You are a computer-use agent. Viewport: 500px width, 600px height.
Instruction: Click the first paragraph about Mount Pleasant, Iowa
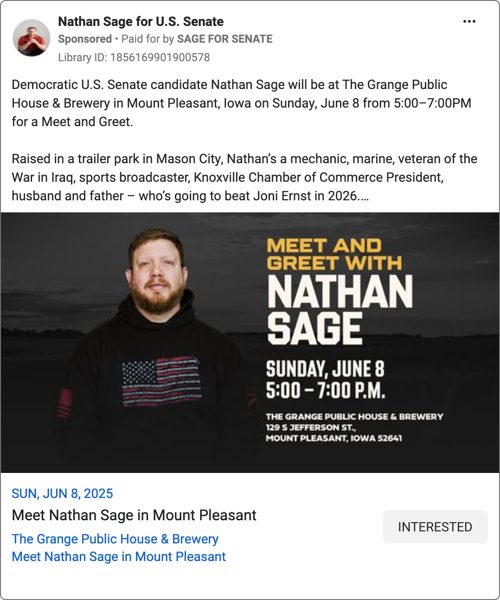241,103
